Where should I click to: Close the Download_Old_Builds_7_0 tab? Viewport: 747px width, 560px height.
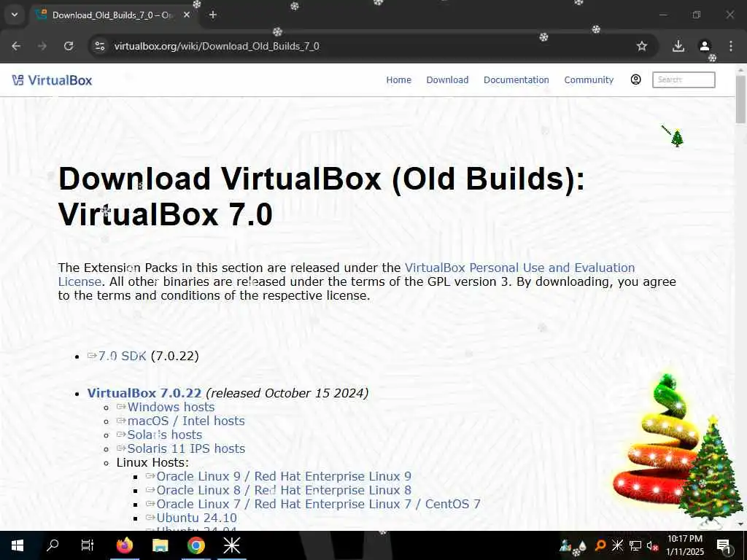[x=187, y=15]
